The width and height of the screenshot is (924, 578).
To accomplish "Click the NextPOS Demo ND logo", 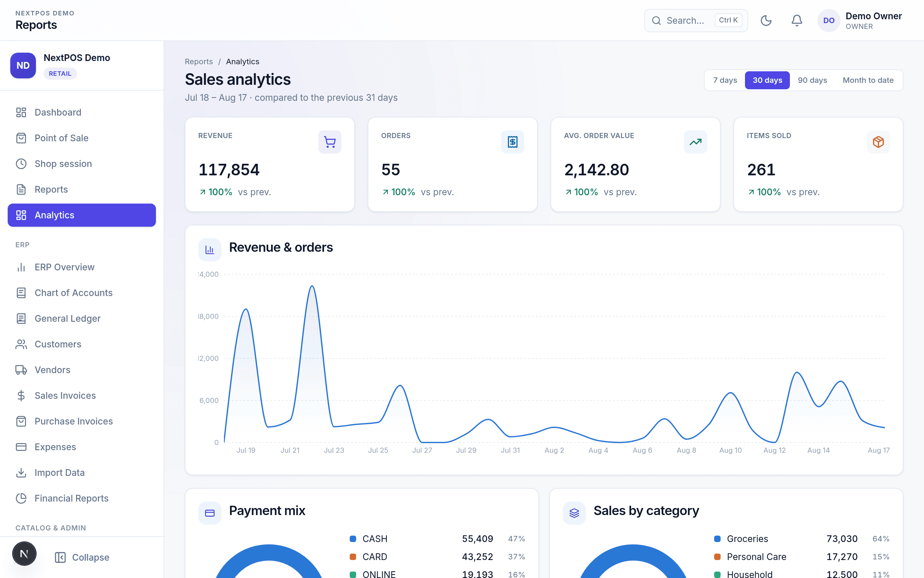I will [x=23, y=66].
